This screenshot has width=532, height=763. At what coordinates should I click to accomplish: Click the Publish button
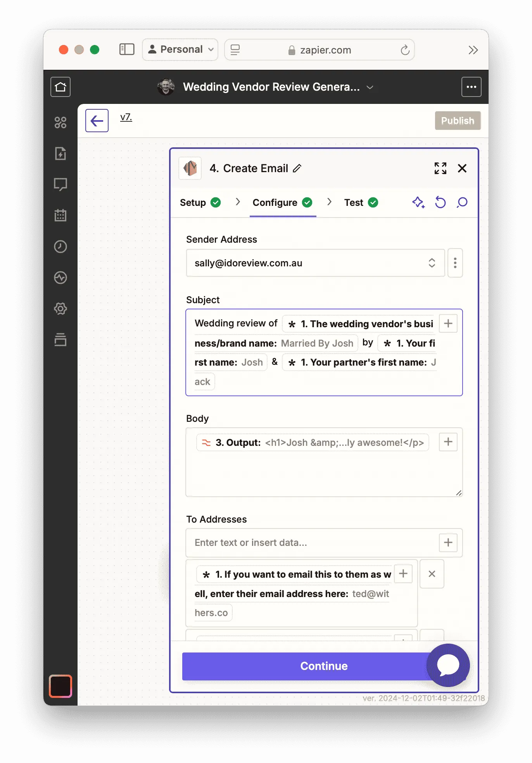coord(458,121)
